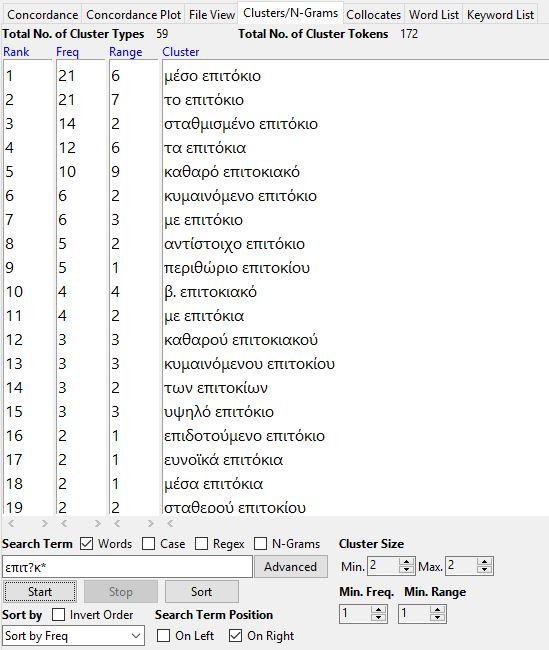Select cluster 'σταθμισμένο επιτόκιο'
Screen dimensions: 549x650
coord(241,124)
